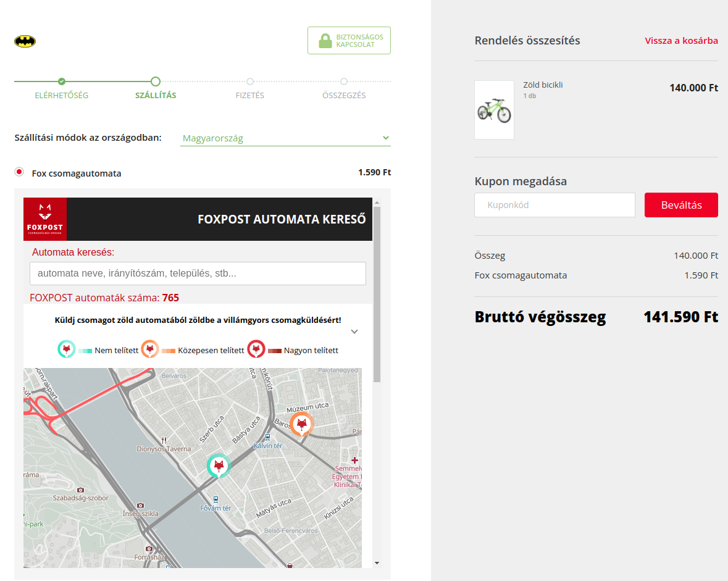Click the 'Belváros' map label
The image size is (728, 581).
pyautogui.click(x=174, y=376)
